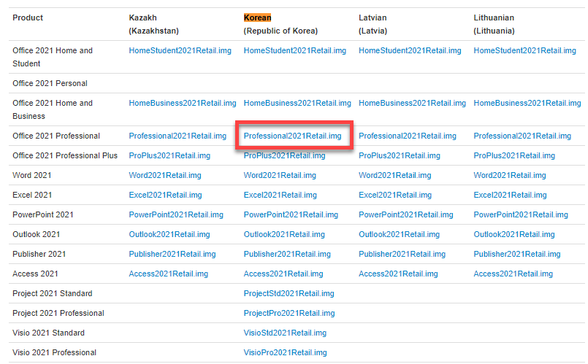Screen dimensions: 588x364
Task: Click the Kazakh column header
Action: click(x=153, y=24)
